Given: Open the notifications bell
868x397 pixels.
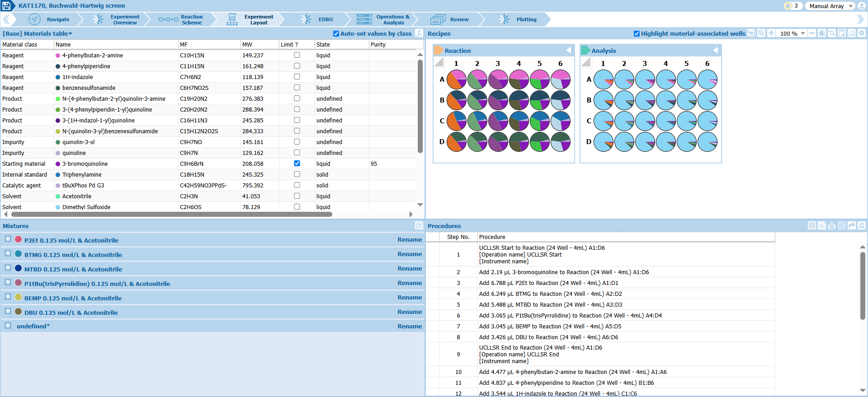Looking at the screenshot, I should point(788,6).
